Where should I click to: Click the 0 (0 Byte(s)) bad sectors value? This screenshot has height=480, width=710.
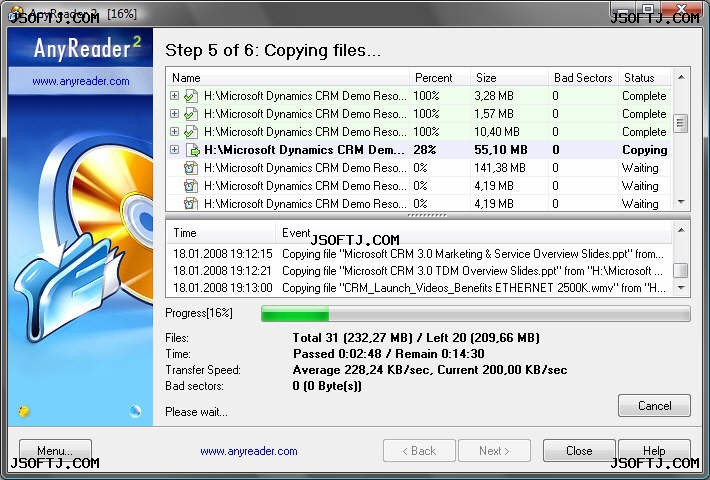pos(327,386)
